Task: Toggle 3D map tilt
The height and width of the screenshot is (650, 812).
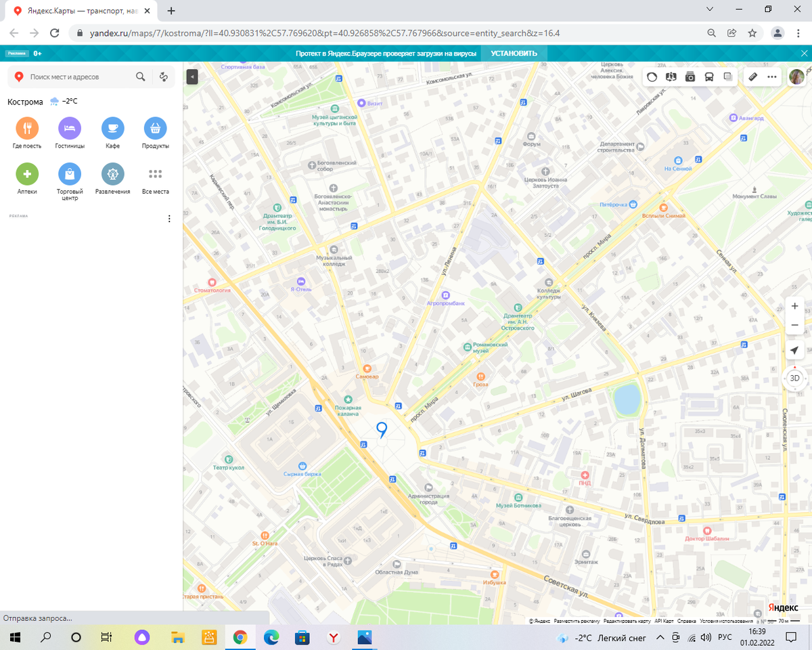Action: pyautogui.click(x=794, y=378)
